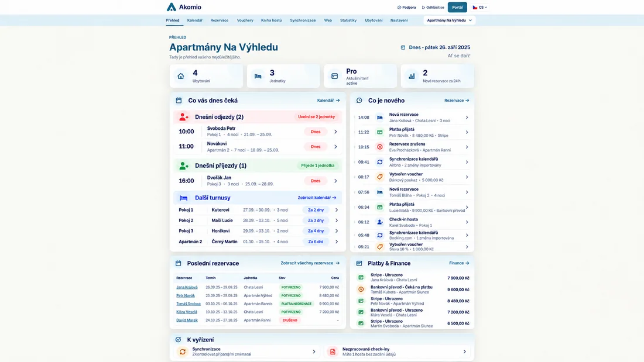This screenshot has width=644, height=362.
Task: Click the red cancelled icon for Rezervace zrušena
Action: (380, 147)
